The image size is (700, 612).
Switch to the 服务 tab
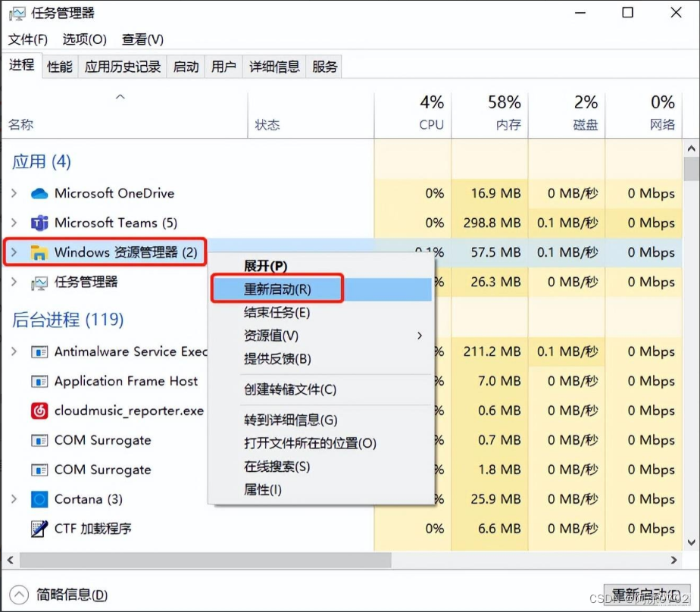click(324, 67)
